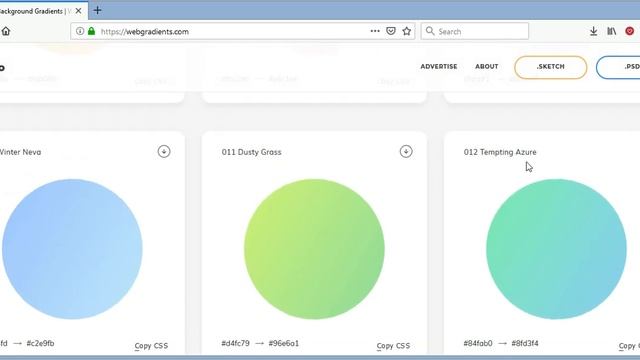
Task: Open the library bookshelf icon
Action: (611, 31)
